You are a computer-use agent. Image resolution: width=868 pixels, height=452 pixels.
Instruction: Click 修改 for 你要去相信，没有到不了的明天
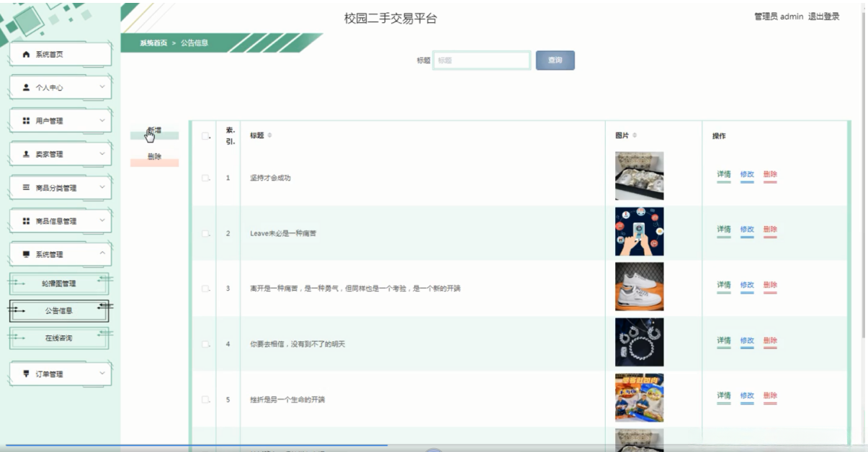(747, 340)
